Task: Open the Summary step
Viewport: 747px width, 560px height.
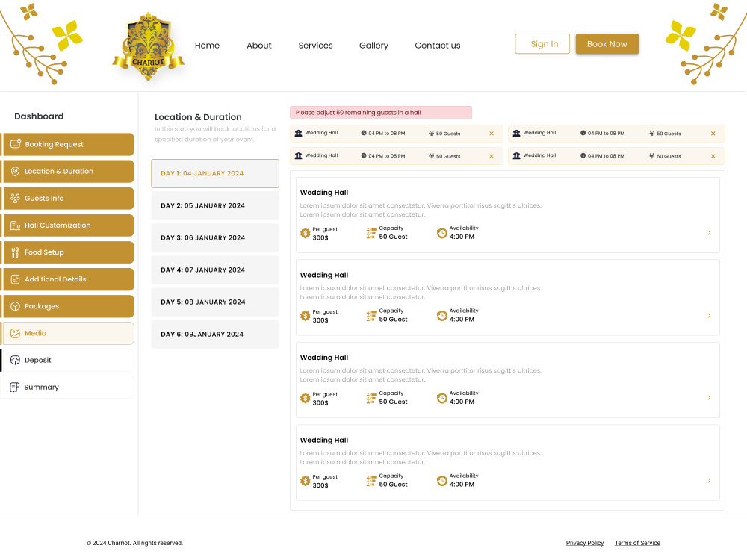Action: coord(67,387)
